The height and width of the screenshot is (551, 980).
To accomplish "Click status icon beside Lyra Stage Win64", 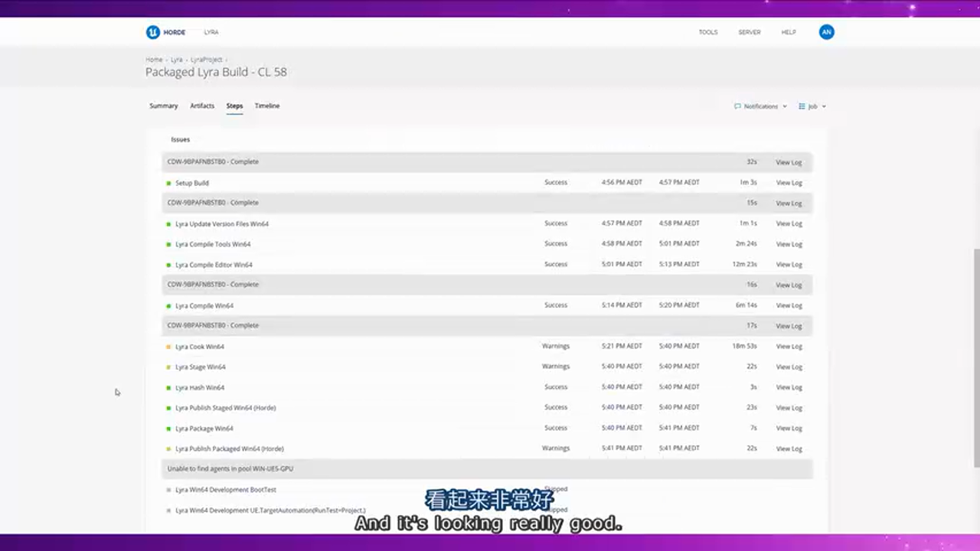I will coord(168,367).
